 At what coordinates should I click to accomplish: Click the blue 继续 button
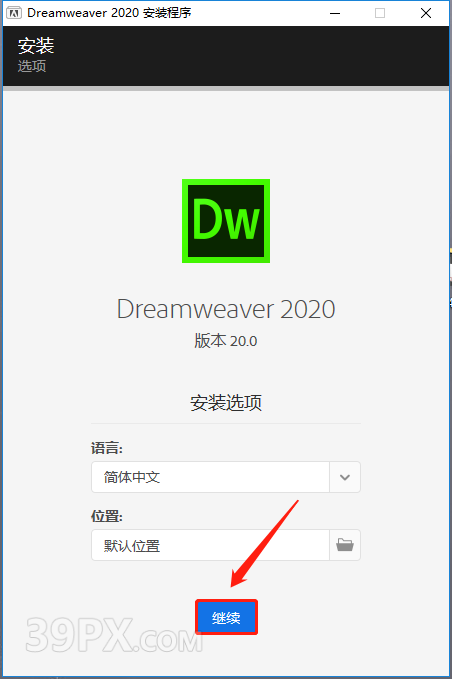point(226,617)
